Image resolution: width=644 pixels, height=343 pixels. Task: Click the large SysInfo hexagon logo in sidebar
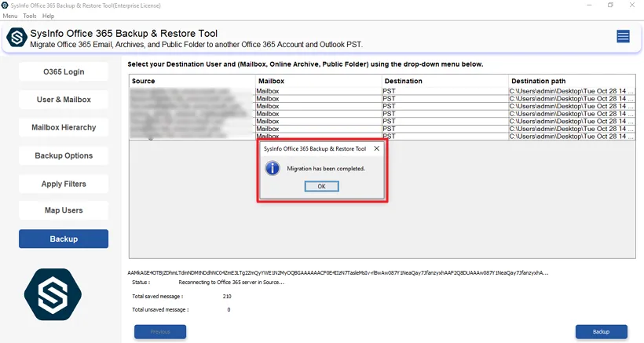click(x=53, y=294)
